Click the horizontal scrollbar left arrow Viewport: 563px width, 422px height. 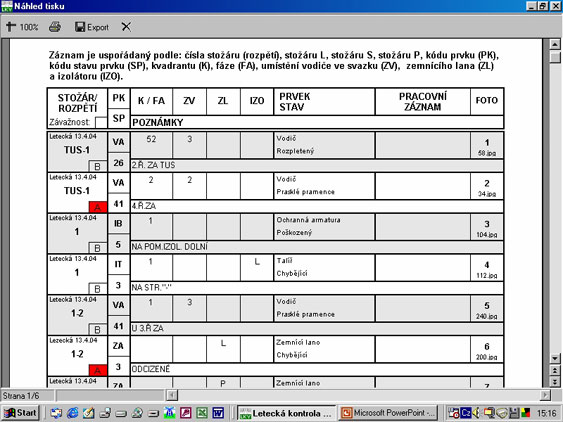coord(172,395)
